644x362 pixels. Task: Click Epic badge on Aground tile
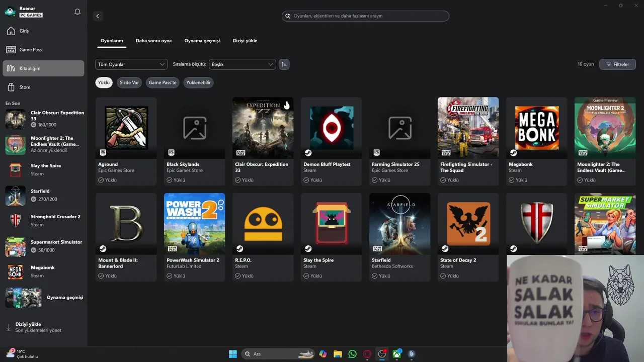(103, 153)
